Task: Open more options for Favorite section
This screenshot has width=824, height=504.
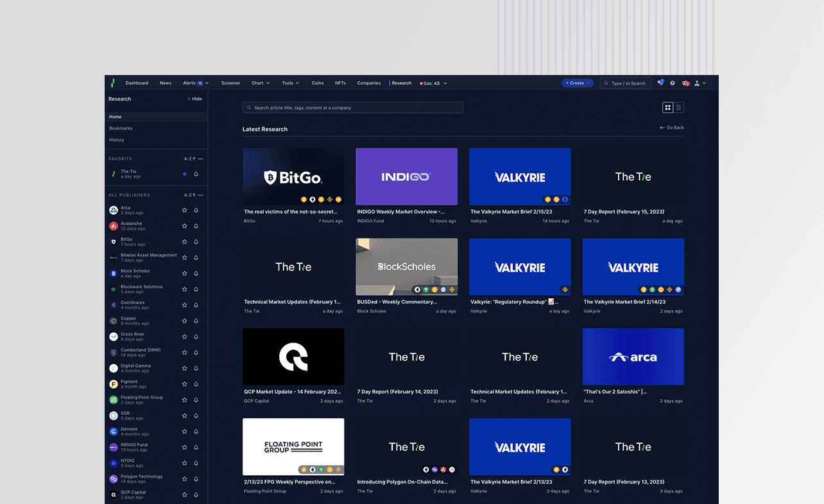Action: tap(200, 158)
